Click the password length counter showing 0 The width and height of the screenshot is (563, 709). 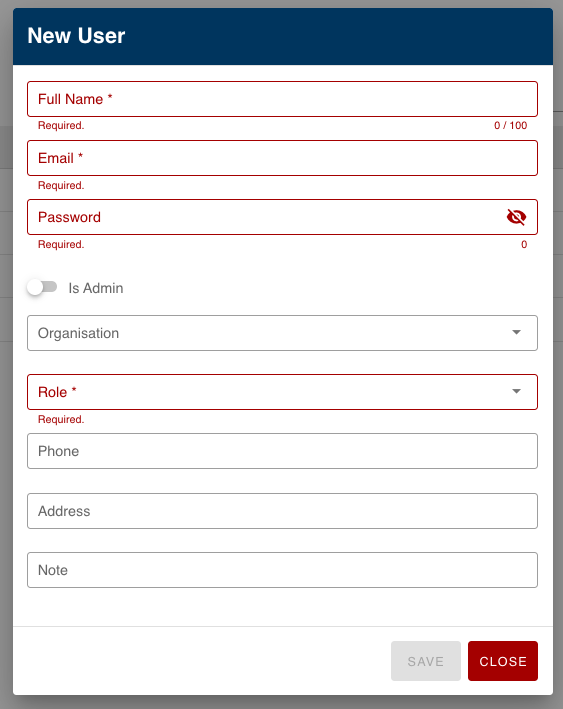(x=524, y=245)
